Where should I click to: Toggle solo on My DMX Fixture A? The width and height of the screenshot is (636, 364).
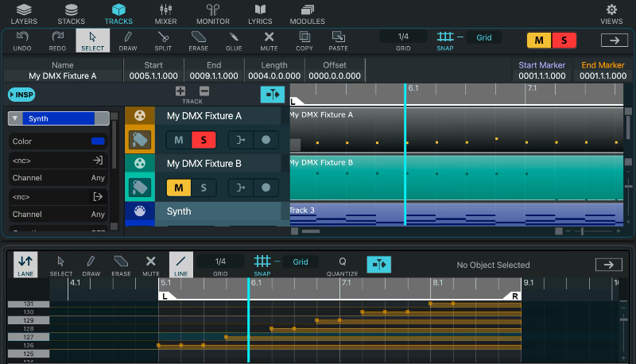[x=204, y=140]
